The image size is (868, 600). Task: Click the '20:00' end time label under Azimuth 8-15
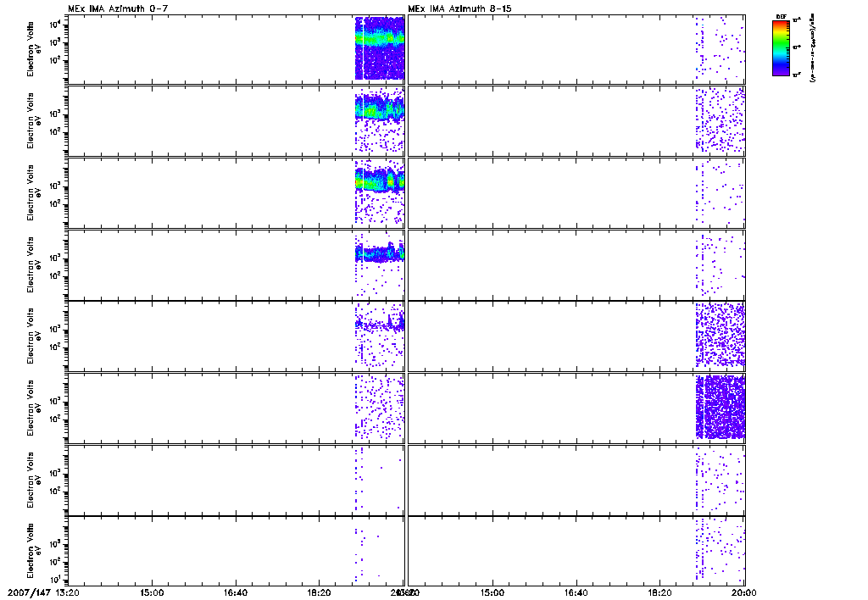pyautogui.click(x=744, y=593)
